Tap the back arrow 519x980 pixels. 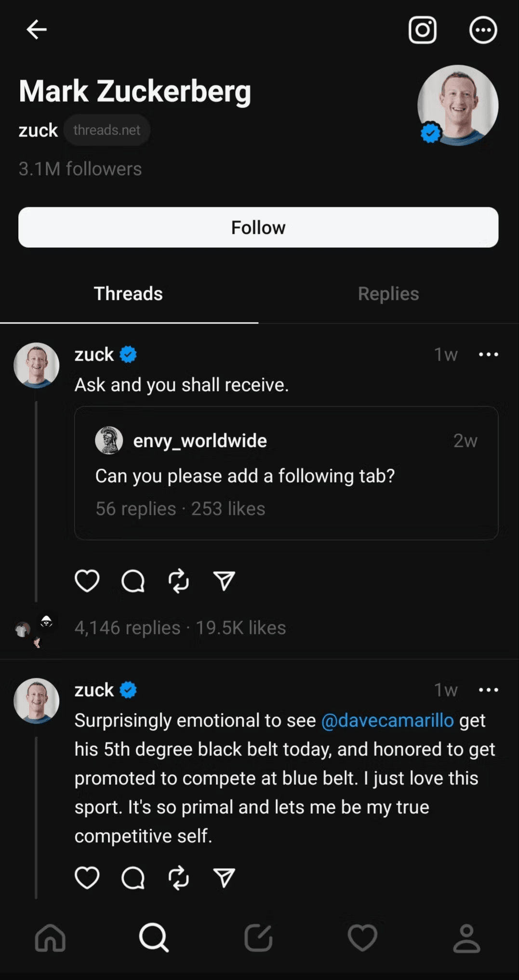[36, 29]
